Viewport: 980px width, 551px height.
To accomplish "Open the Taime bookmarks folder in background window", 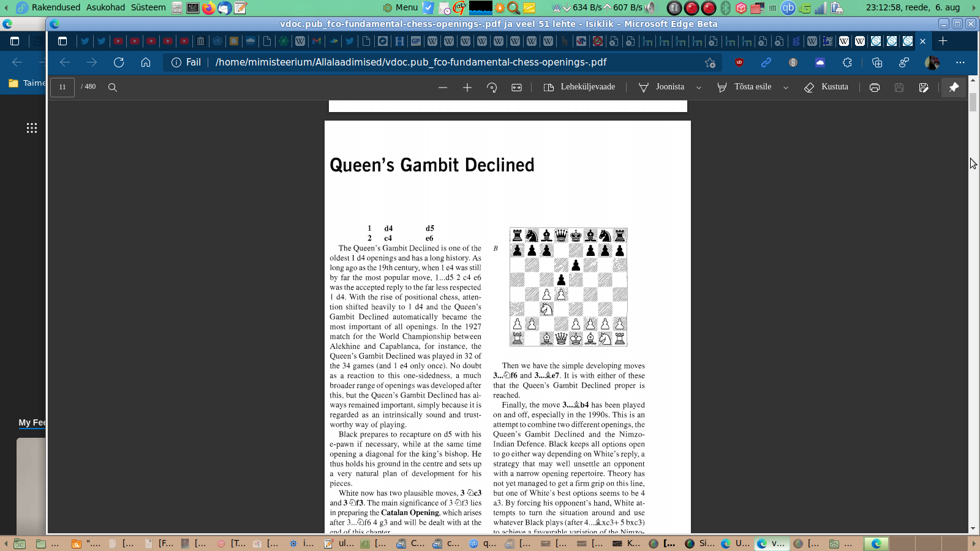I will [27, 83].
